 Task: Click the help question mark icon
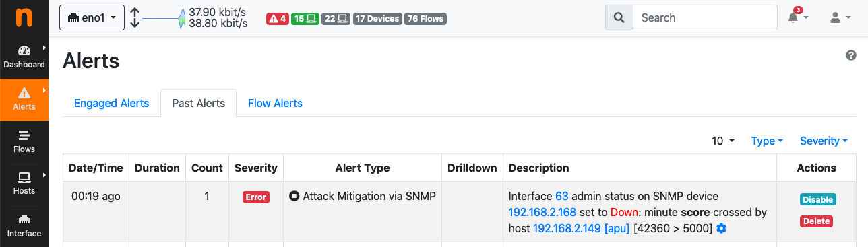(x=851, y=55)
